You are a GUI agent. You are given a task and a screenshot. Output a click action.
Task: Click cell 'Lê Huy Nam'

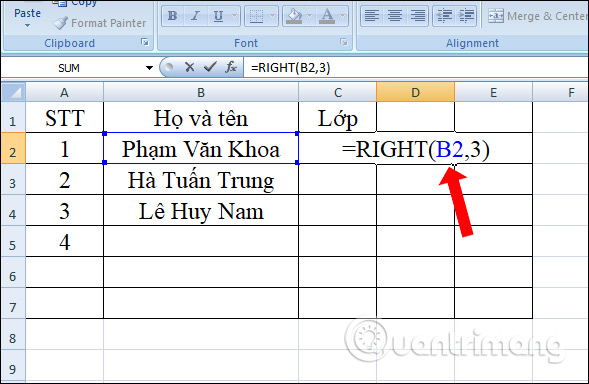pyautogui.click(x=201, y=210)
